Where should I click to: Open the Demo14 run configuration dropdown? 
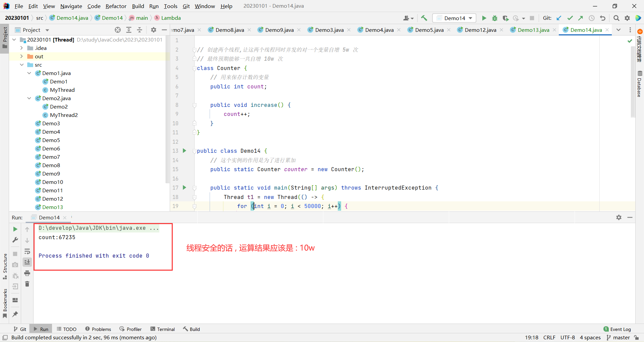(454, 18)
